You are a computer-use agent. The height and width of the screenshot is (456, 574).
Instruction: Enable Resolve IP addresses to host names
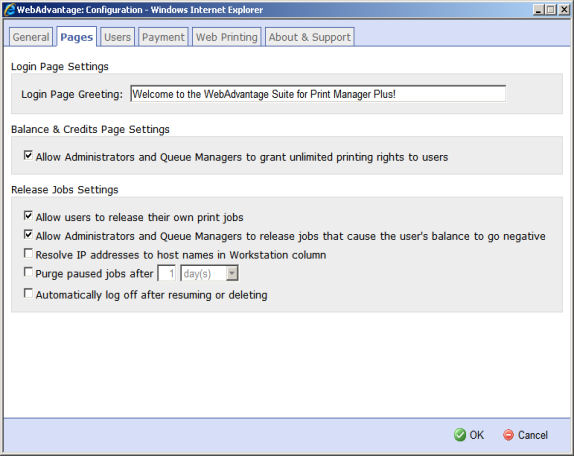click(x=28, y=253)
